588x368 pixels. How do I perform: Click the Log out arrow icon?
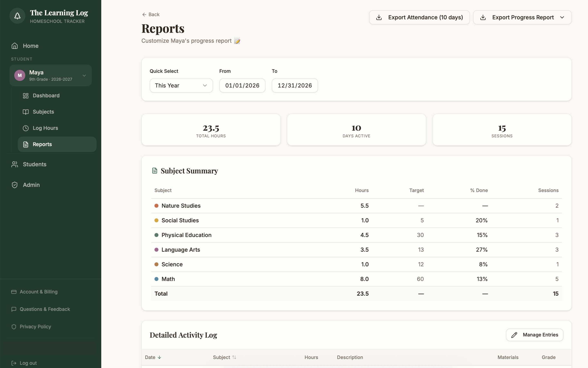(x=14, y=363)
